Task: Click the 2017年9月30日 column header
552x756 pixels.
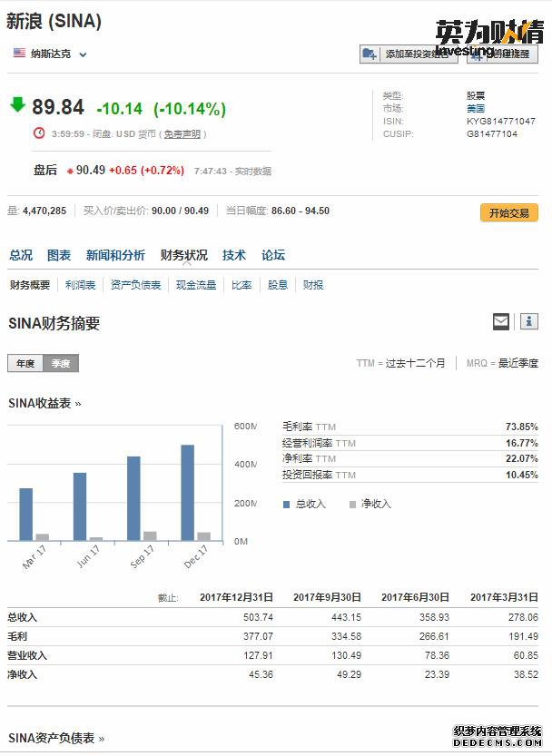Action: (x=327, y=597)
